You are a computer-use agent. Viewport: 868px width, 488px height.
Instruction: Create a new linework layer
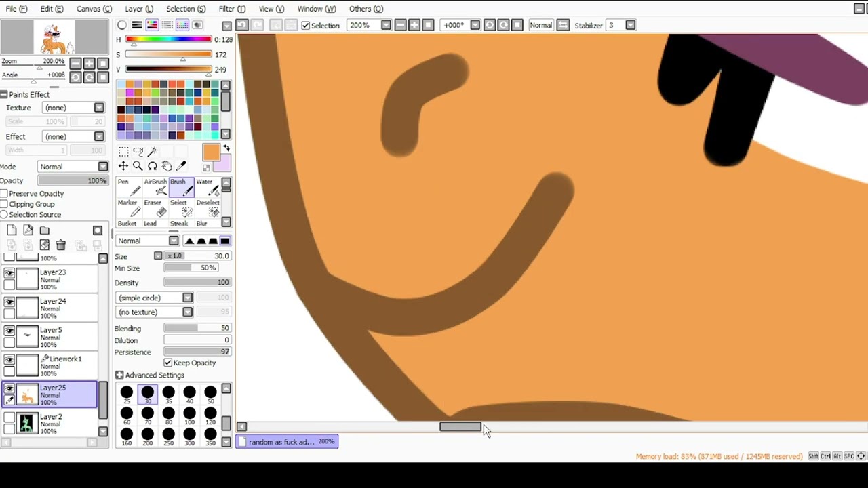pos(28,230)
